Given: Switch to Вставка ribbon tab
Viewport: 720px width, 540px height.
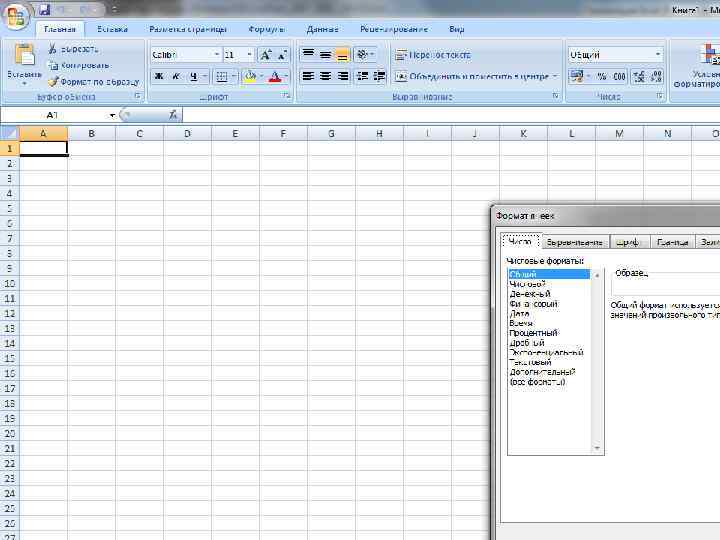Looking at the screenshot, I should [112, 29].
